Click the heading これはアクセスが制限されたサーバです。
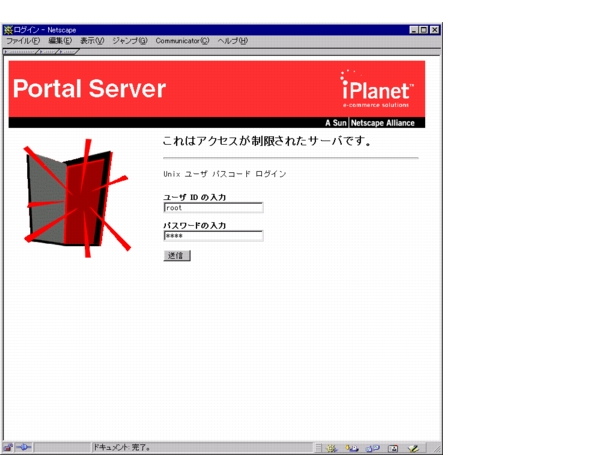Viewport: 610px width, 457px height. point(266,141)
